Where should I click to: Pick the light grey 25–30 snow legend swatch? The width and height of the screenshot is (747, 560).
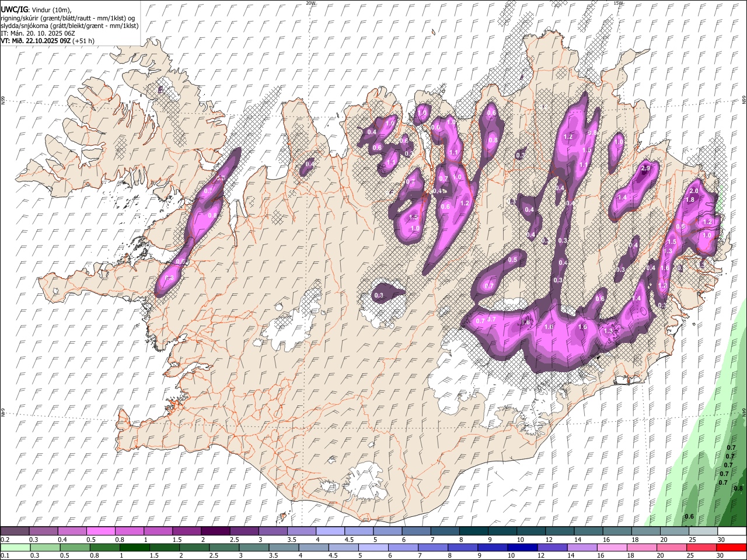[x=703, y=531]
